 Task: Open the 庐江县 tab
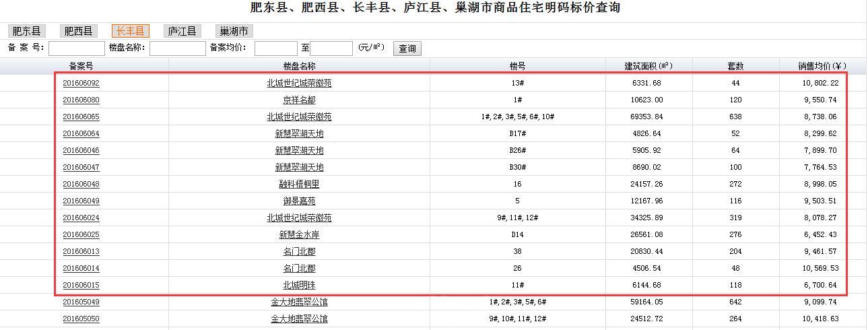182,31
